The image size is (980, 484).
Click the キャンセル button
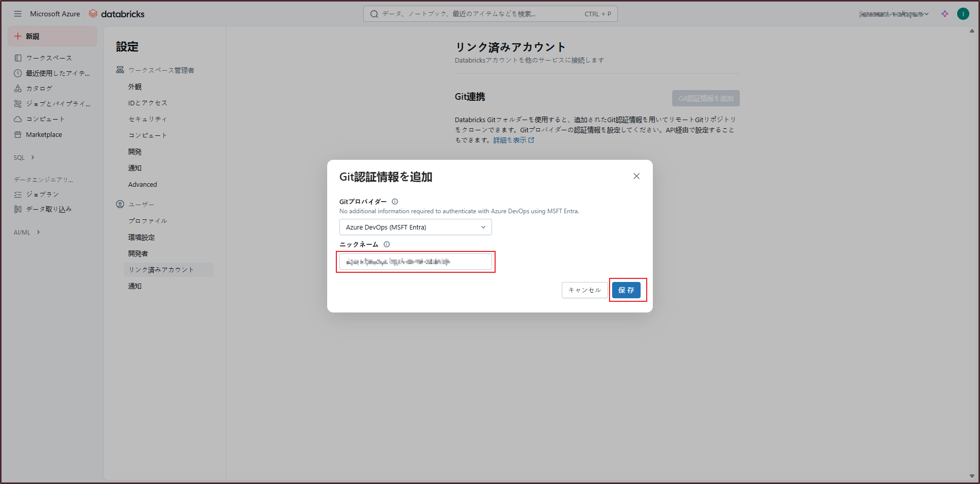[x=585, y=290]
